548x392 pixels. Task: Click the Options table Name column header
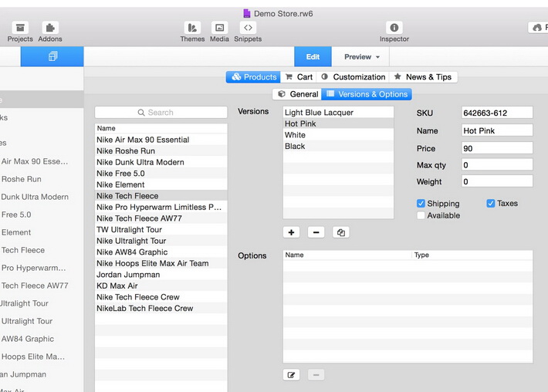(x=347, y=255)
